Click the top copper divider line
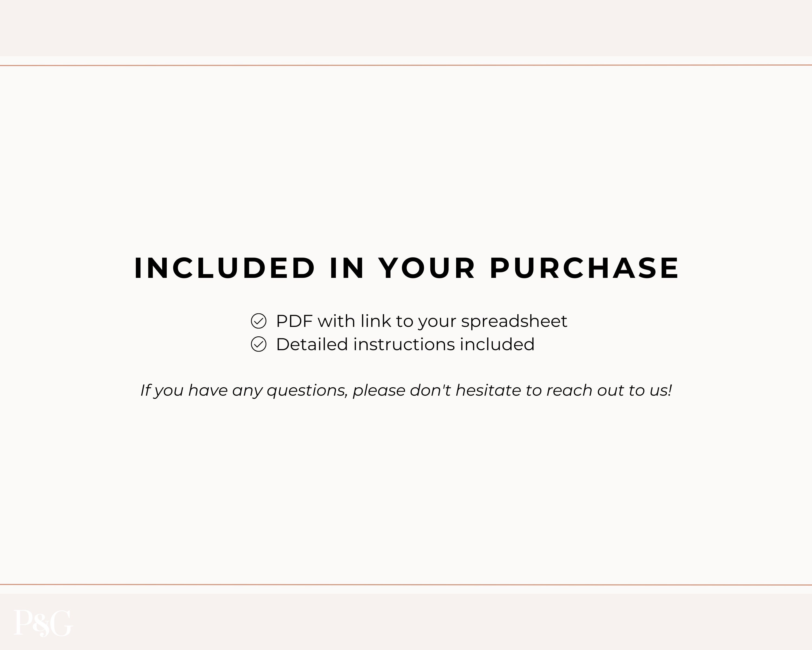Viewport: 812px width, 650px height. click(406, 65)
